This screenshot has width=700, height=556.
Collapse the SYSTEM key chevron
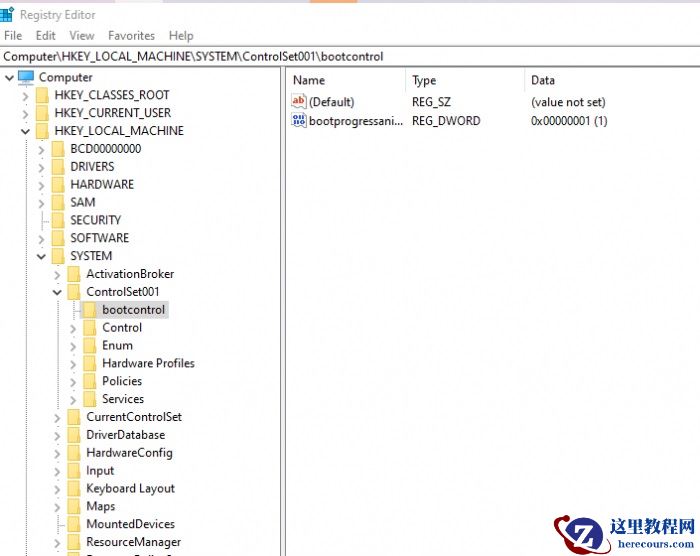[x=41, y=257]
